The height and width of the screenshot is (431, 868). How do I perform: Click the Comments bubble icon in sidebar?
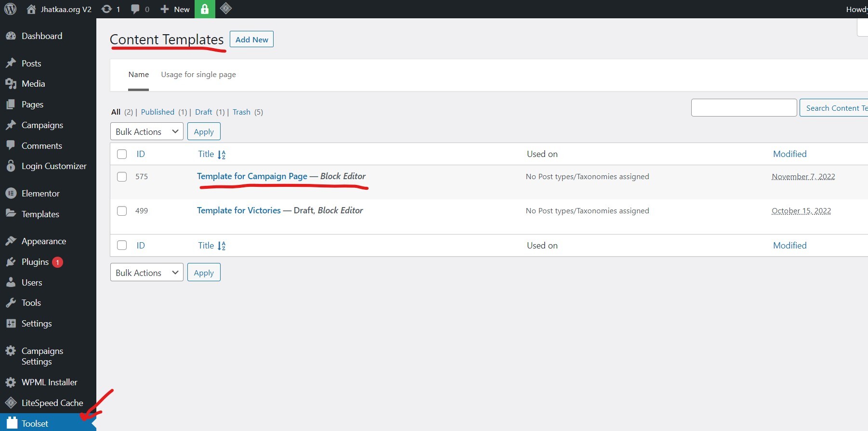(11, 145)
